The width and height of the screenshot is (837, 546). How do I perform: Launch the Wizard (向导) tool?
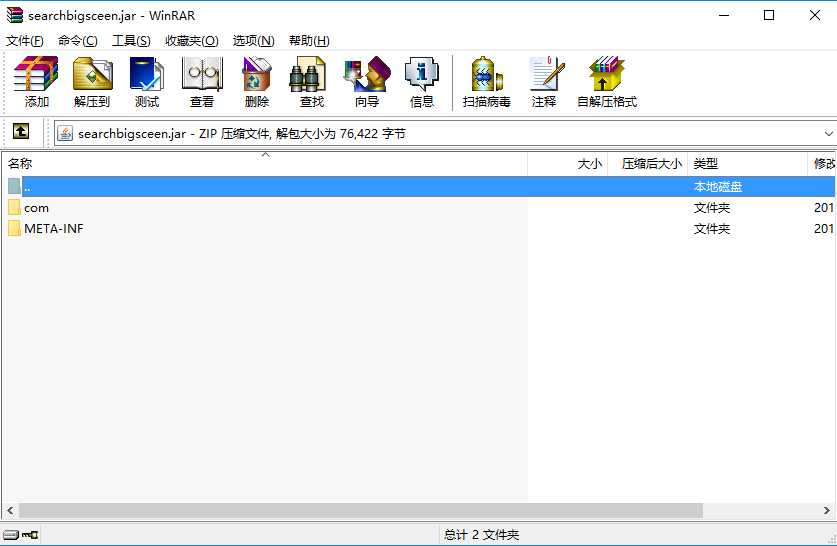pyautogui.click(x=367, y=82)
